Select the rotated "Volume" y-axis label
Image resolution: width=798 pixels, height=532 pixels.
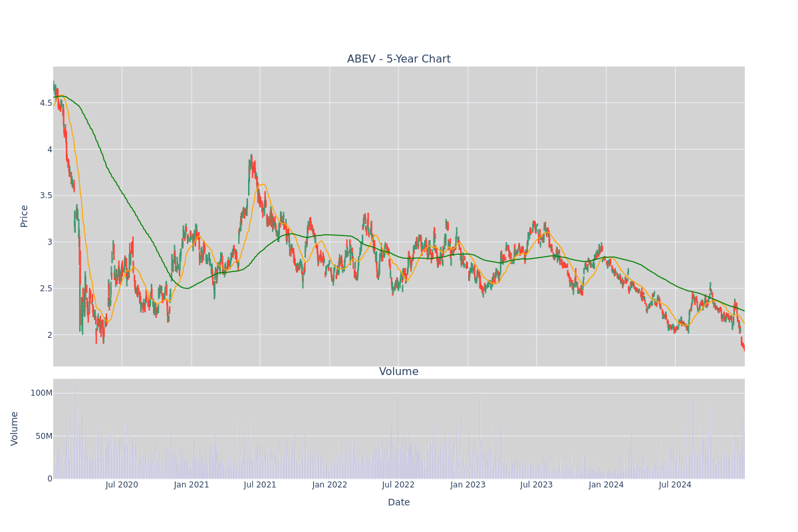pos(15,428)
